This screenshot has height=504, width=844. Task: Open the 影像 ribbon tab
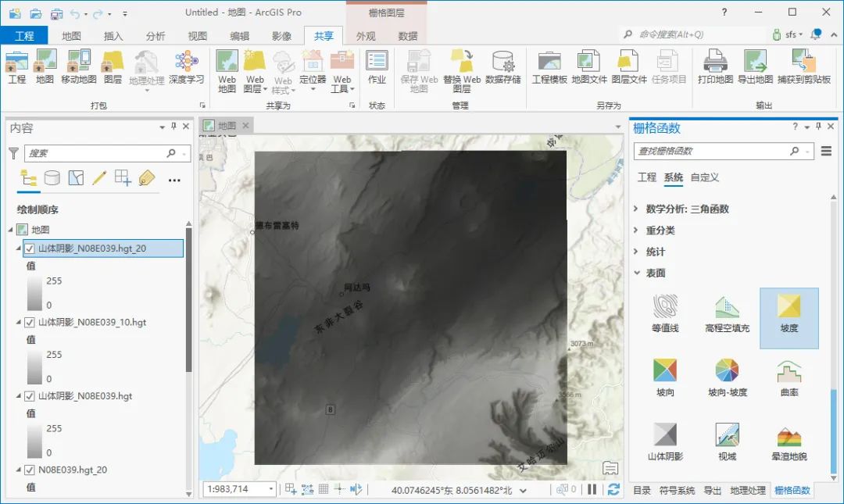pyautogui.click(x=281, y=36)
